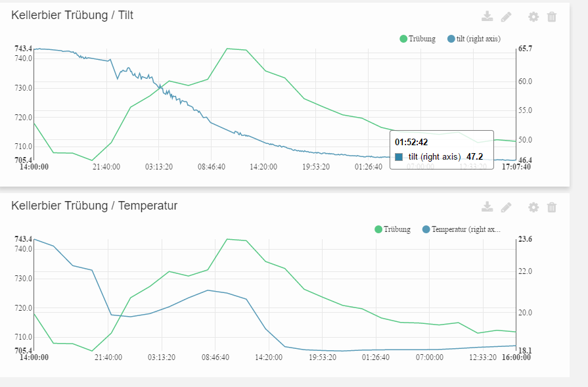This screenshot has width=588, height=387.
Task: Click the 07:00:00 label on Temperatur chart
Action: [x=430, y=357]
